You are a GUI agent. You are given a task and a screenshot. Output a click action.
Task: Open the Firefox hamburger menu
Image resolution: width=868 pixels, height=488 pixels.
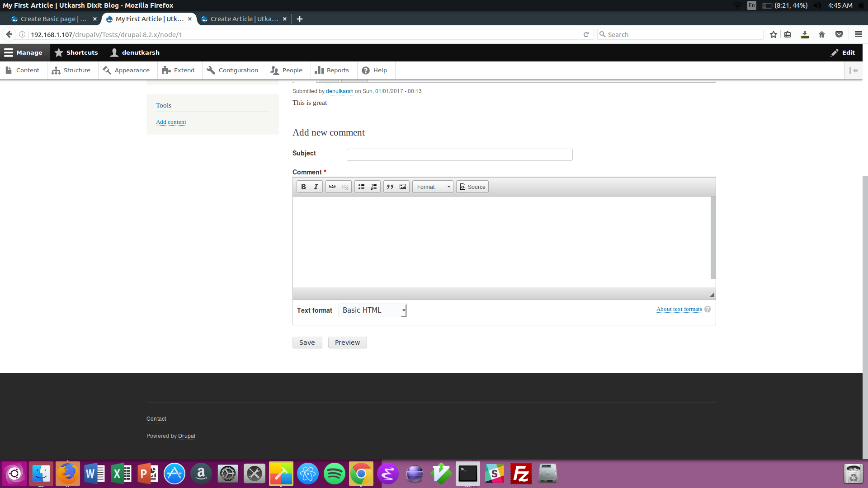pos(859,34)
